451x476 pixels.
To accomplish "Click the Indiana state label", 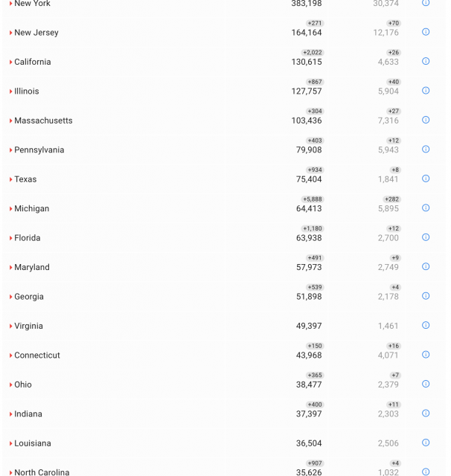I will click(28, 414).
